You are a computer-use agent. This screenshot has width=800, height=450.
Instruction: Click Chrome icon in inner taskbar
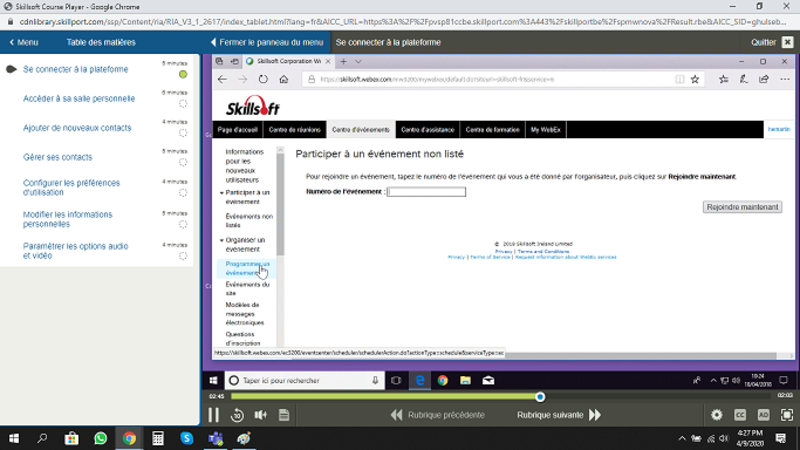tap(442, 381)
